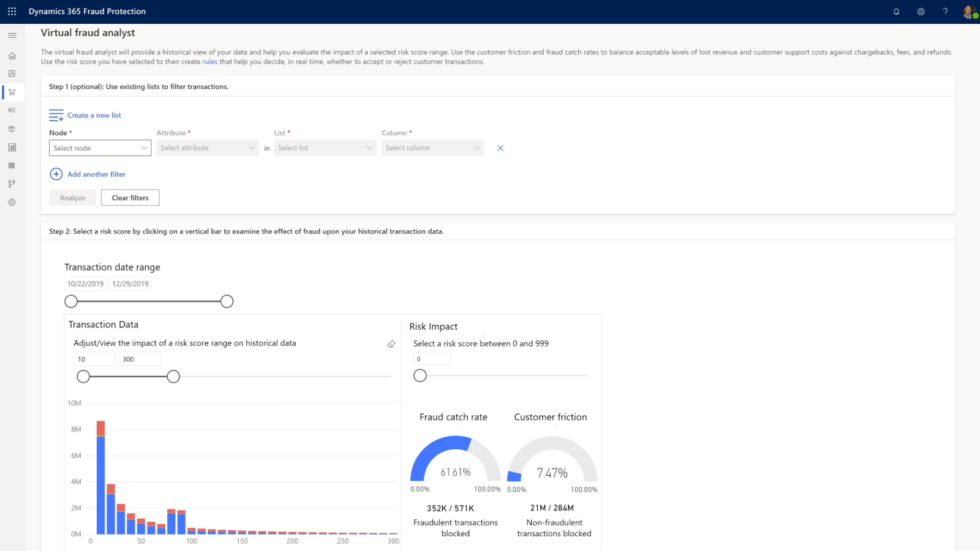This screenshot has width=980, height=551.
Task: Click the date range slider right handle
Action: [x=227, y=301]
